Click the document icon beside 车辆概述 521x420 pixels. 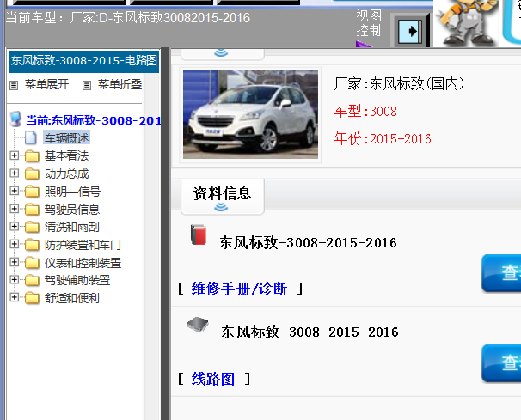(31, 137)
